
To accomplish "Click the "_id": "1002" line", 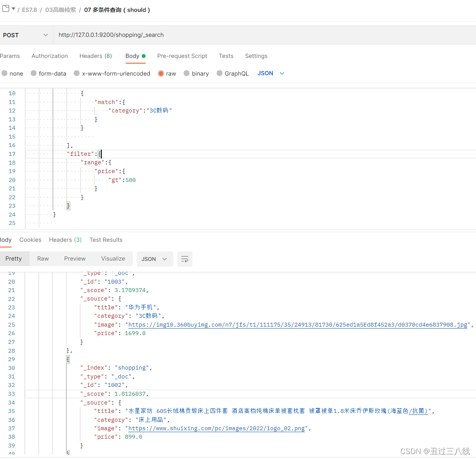I will tap(104, 385).
